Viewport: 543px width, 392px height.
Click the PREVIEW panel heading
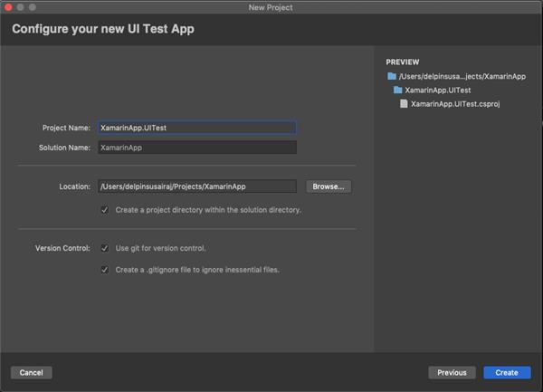point(403,62)
